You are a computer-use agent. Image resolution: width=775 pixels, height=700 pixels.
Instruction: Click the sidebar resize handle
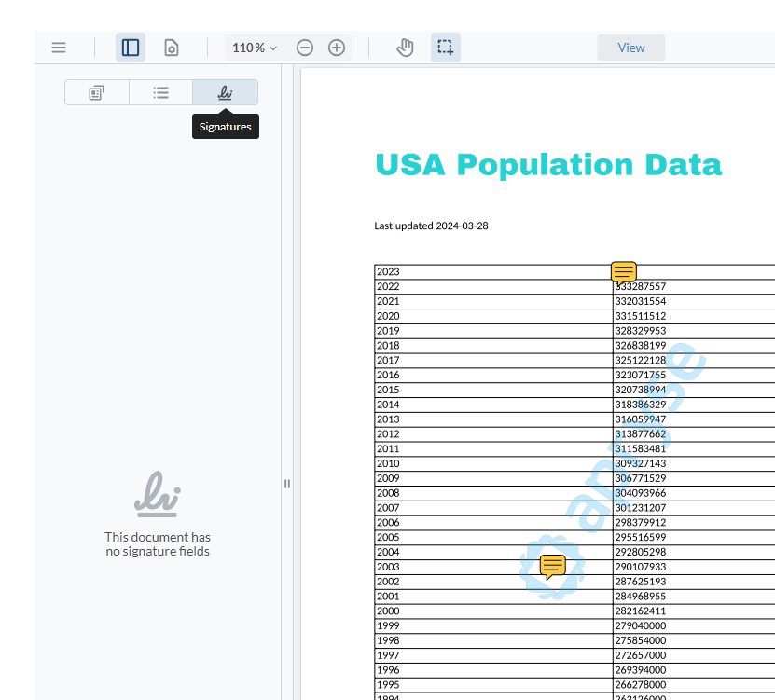click(287, 484)
